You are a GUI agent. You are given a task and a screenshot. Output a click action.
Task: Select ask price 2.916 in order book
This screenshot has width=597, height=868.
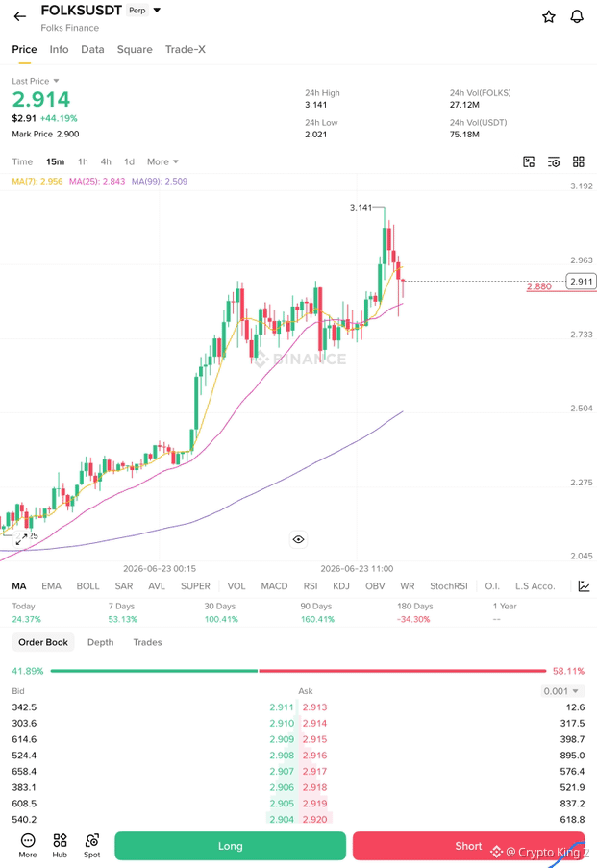click(314, 756)
